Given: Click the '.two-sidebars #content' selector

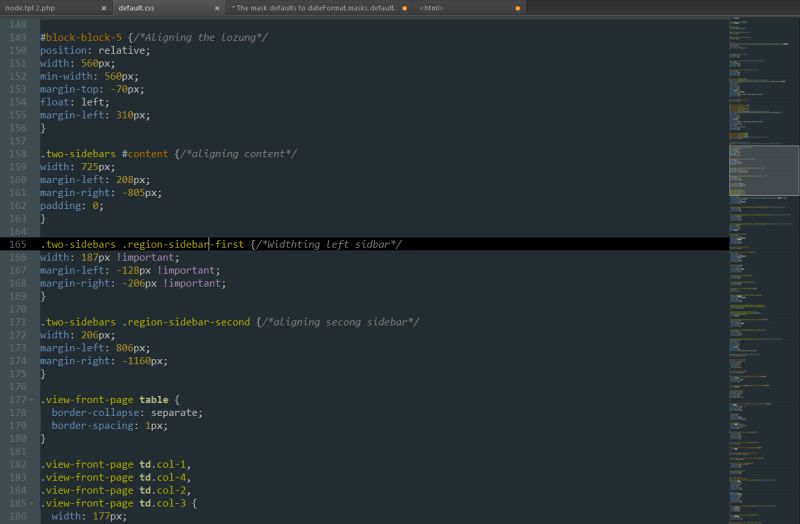Looking at the screenshot, I should [104, 154].
